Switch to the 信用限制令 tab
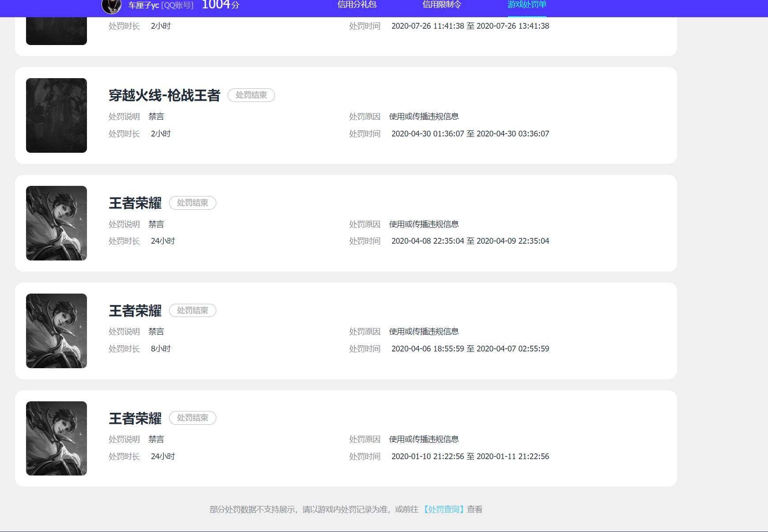The width and height of the screenshot is (768, 532). (x=442, y=4)
